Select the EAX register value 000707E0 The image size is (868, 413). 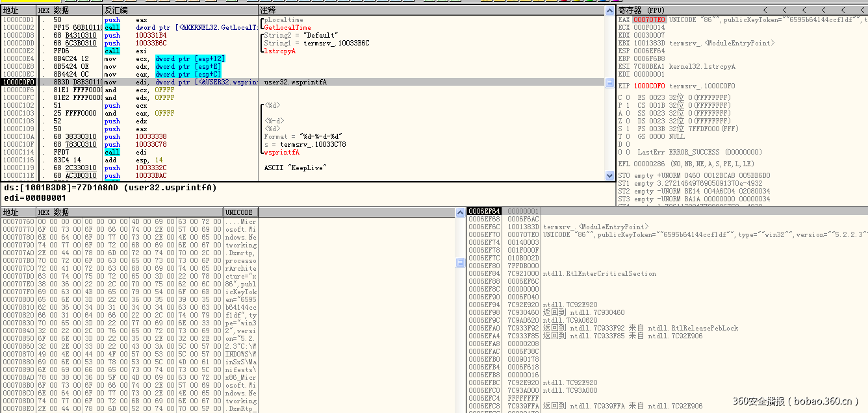coord(648,19)
